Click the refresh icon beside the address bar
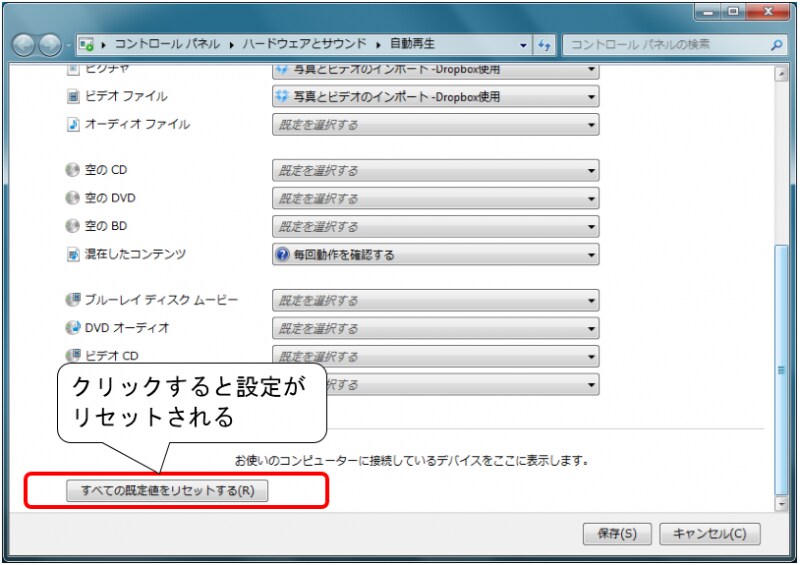Viewport: 800px width, 565px height. 544,45
